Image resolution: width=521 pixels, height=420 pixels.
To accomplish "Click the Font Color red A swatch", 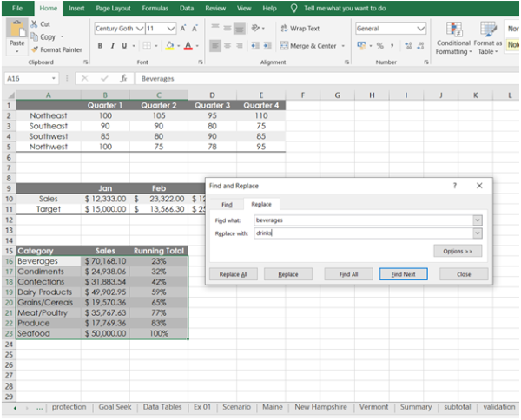I will pos(188,46).
